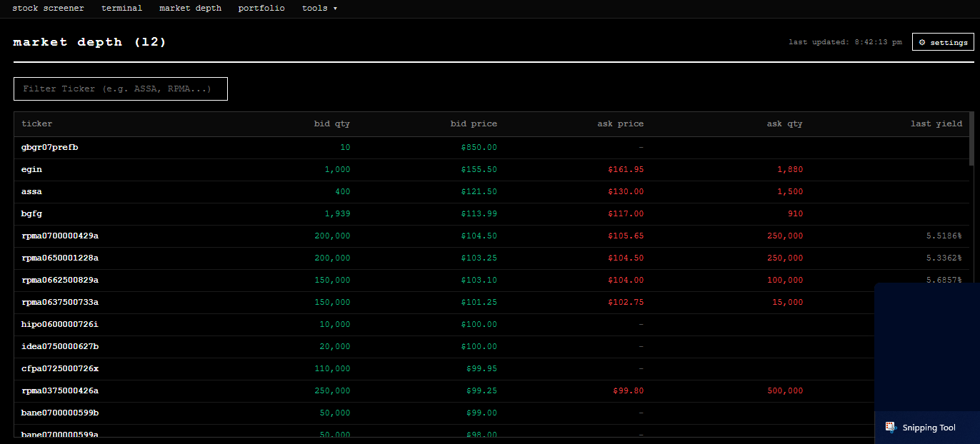
Task: Open the rpma0700000429a ticker row
Action: coord(60,236)
